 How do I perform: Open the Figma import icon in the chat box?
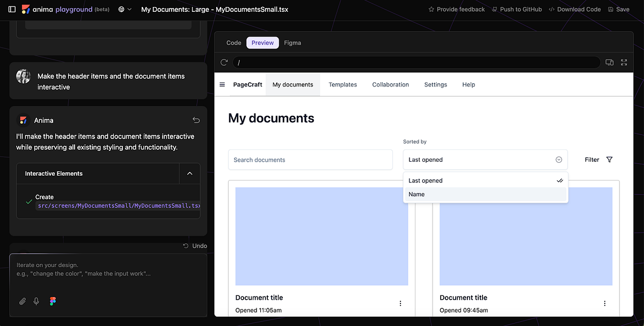(52, 301)
